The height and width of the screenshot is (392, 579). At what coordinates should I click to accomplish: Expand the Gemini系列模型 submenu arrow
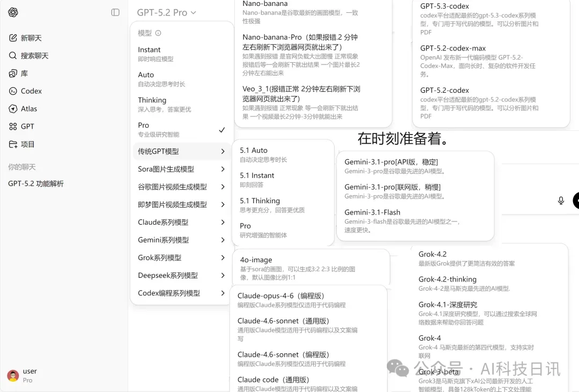click(222, 240)
